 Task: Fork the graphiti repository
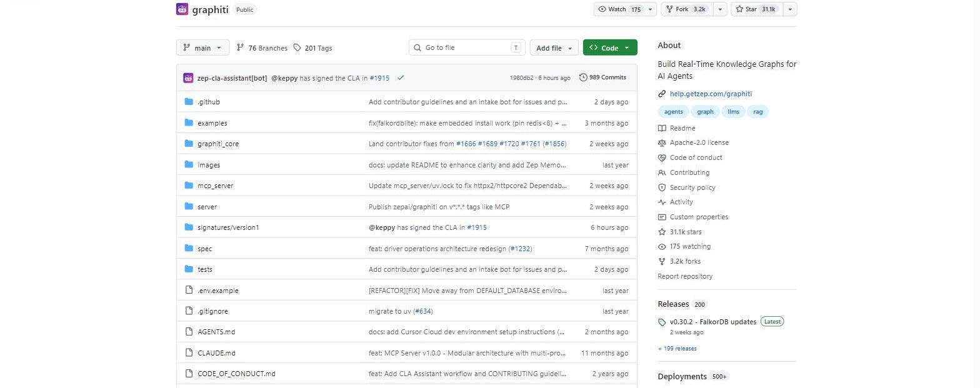pos(687,9)
